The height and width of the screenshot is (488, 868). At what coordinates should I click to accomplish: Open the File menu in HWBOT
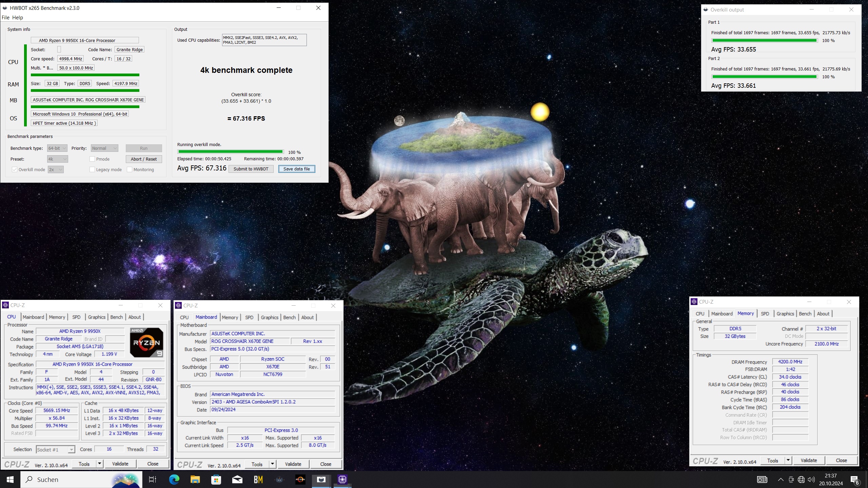[x=5, y=18]
